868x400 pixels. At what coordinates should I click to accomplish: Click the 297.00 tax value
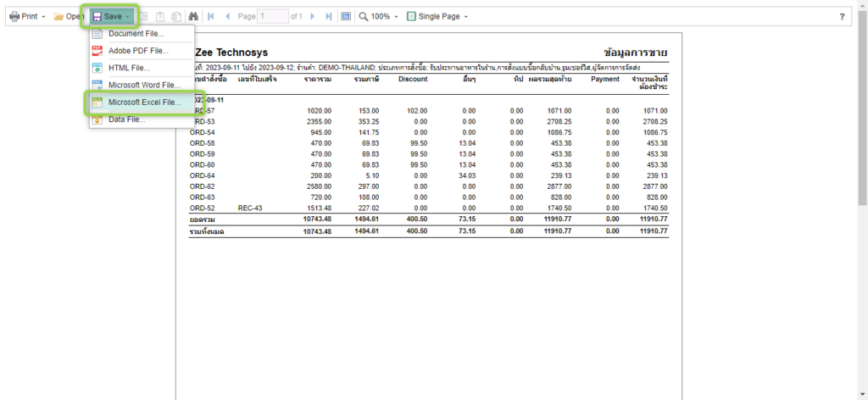[x=369, y=186]
